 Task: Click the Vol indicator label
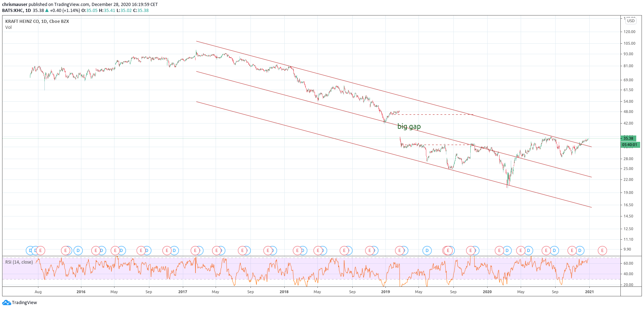[8, 27]
